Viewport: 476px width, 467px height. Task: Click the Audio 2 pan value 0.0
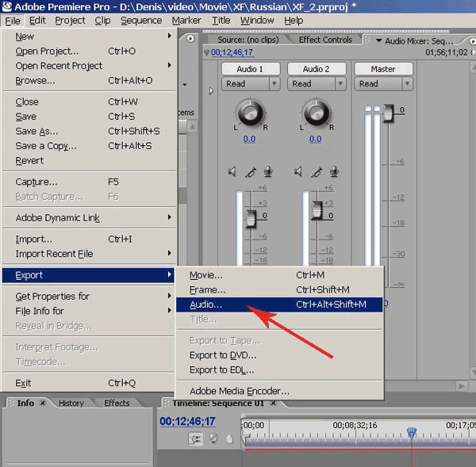[316, 139]
